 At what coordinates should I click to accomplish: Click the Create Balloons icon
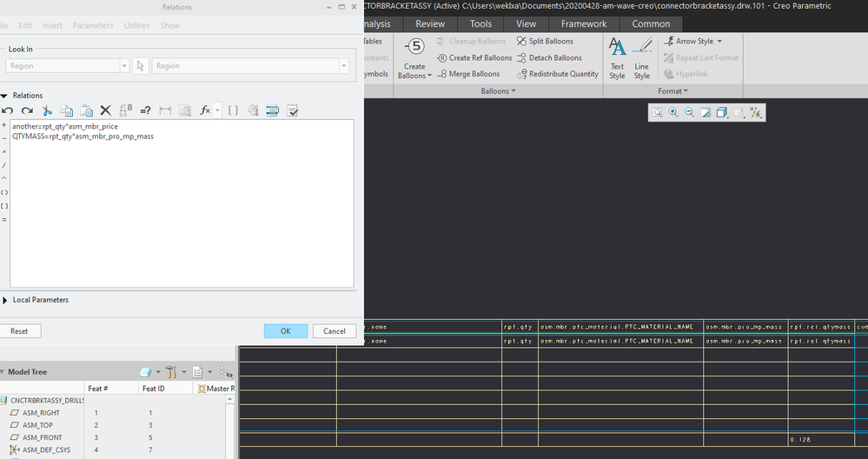click(414, 48)
